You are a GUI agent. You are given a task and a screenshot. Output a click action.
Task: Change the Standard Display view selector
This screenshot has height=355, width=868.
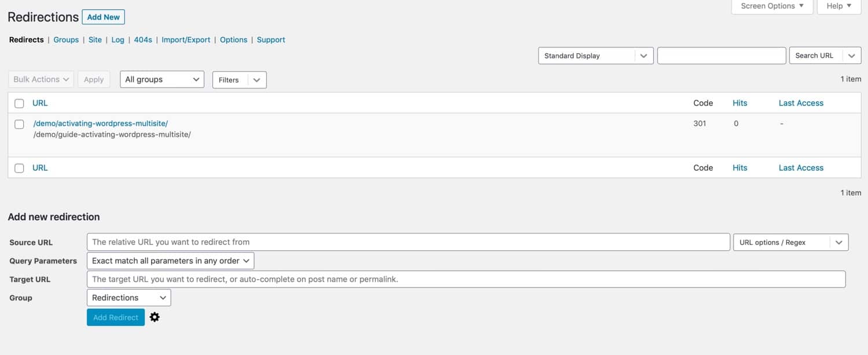pos(595,55)
